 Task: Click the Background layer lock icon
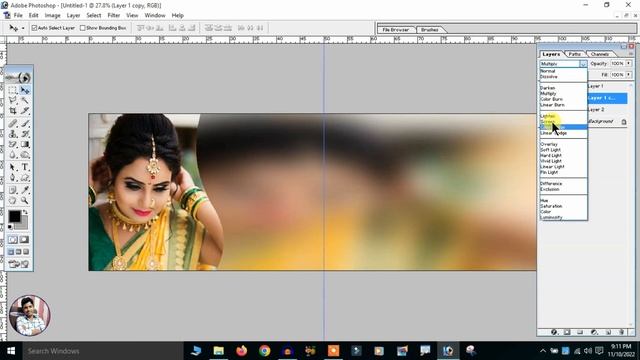pos(624,122)
